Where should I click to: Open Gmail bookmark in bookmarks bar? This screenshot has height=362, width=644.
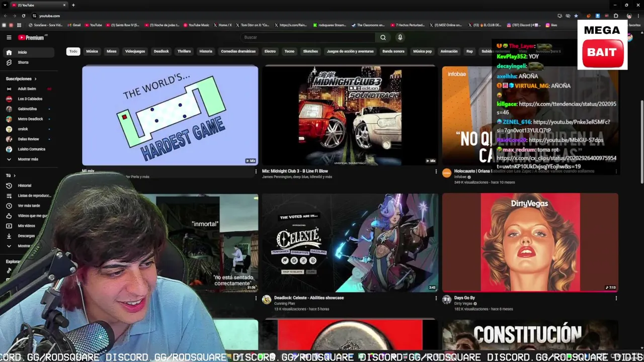pos(74,25)
